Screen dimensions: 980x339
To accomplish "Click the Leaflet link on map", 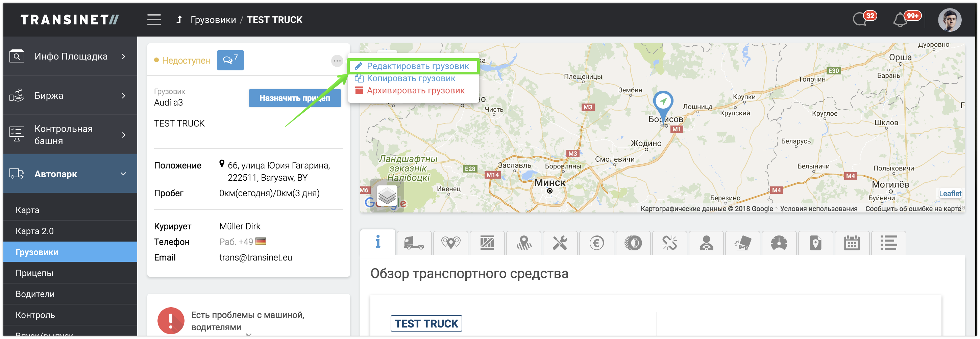I will (x=950, y=194).
